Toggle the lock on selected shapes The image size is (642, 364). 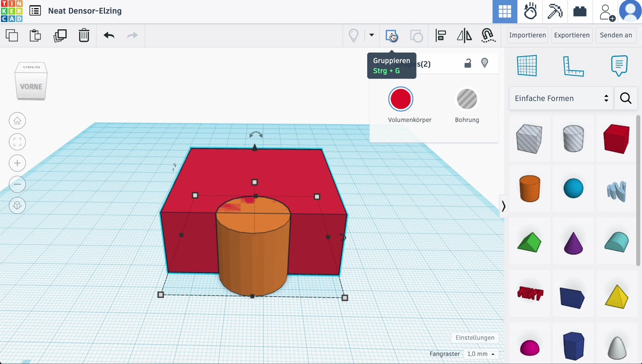tap(468, 63)
